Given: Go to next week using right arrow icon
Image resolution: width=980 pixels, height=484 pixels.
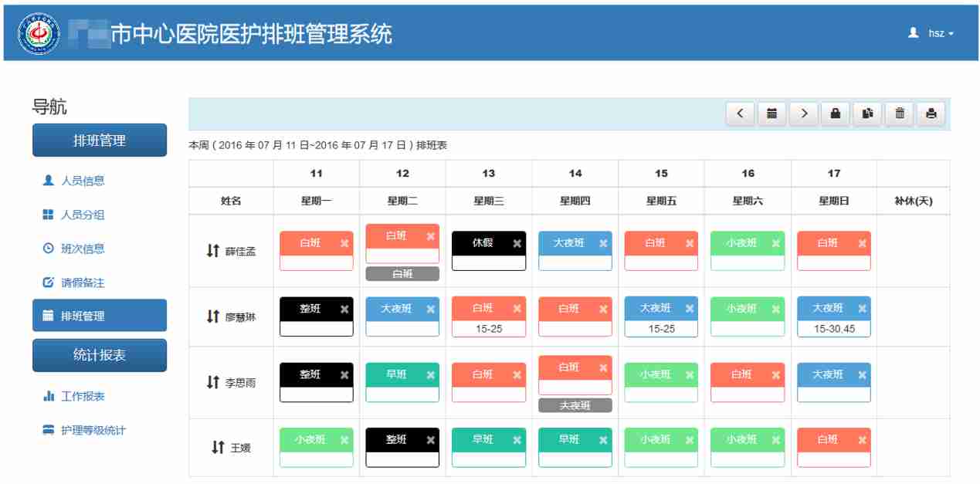Looking at the screenshot, I should (803, 113).
